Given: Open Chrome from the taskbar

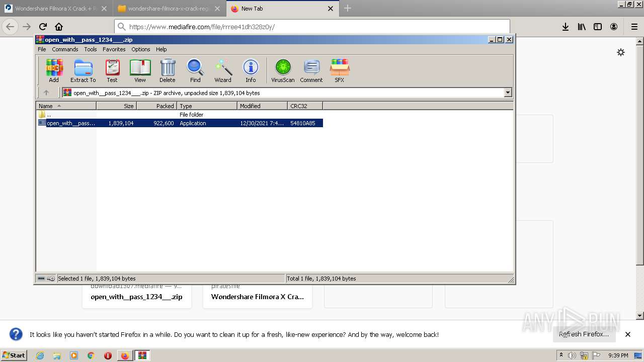Looking at the screenshot, I should pos(91,355).
